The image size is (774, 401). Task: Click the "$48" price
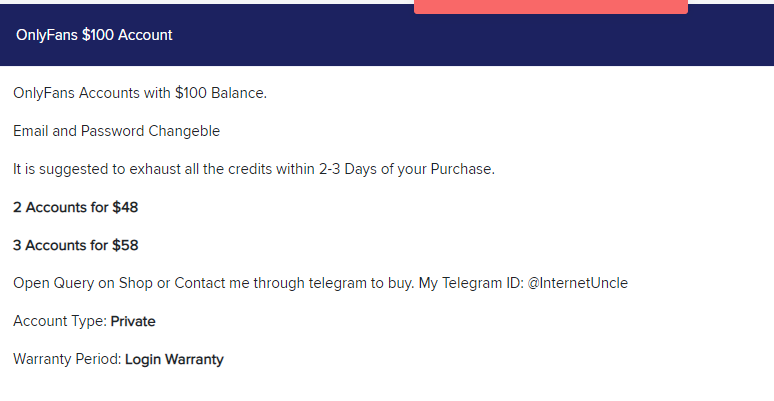point(125,207)
